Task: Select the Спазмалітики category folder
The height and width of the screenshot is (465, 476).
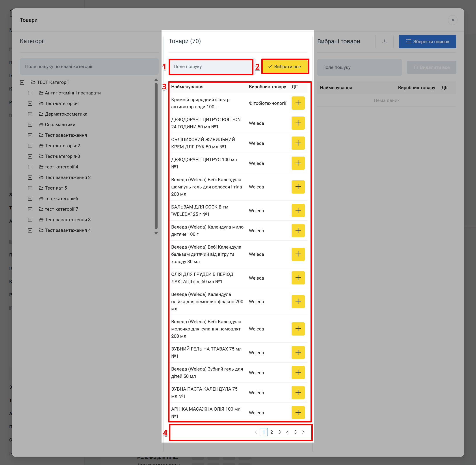Action: click(60, 125)
